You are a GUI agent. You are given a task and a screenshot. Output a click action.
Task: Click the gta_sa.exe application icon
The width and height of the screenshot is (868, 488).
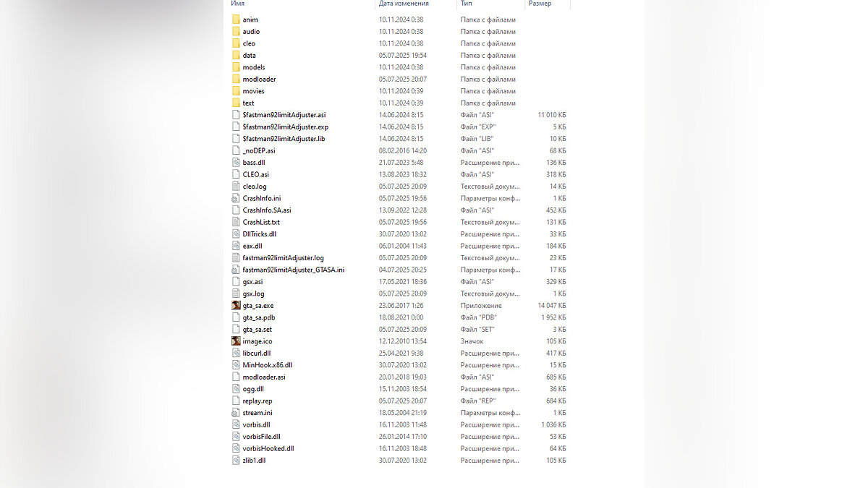[236, 305]
